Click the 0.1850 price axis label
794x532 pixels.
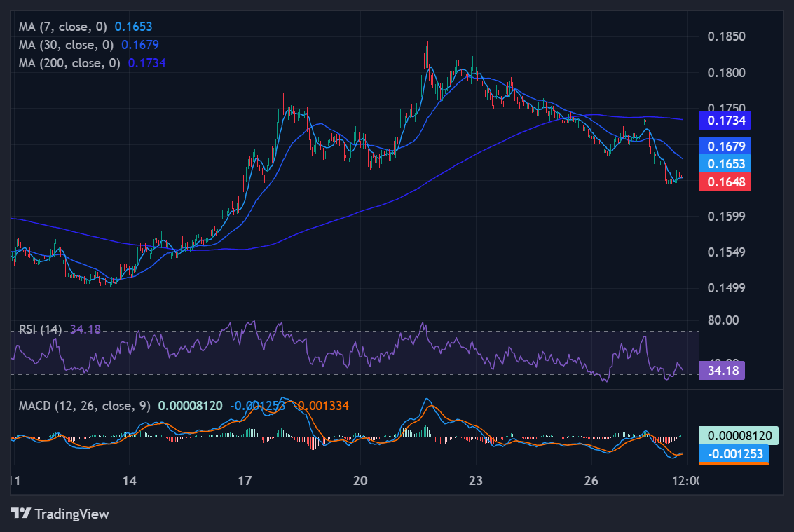pos(725,36)
